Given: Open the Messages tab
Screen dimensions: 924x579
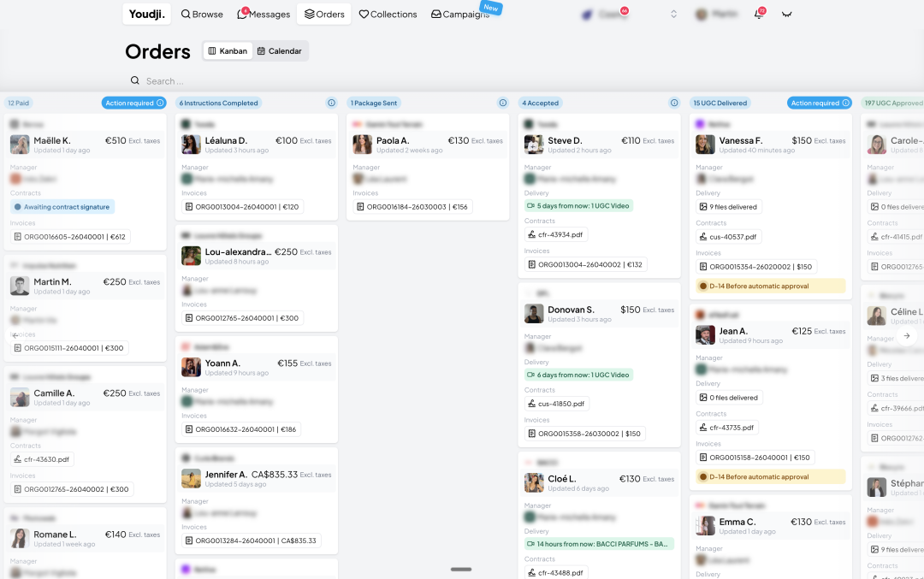Looking at the screenshot, I should tap(264, 15).
